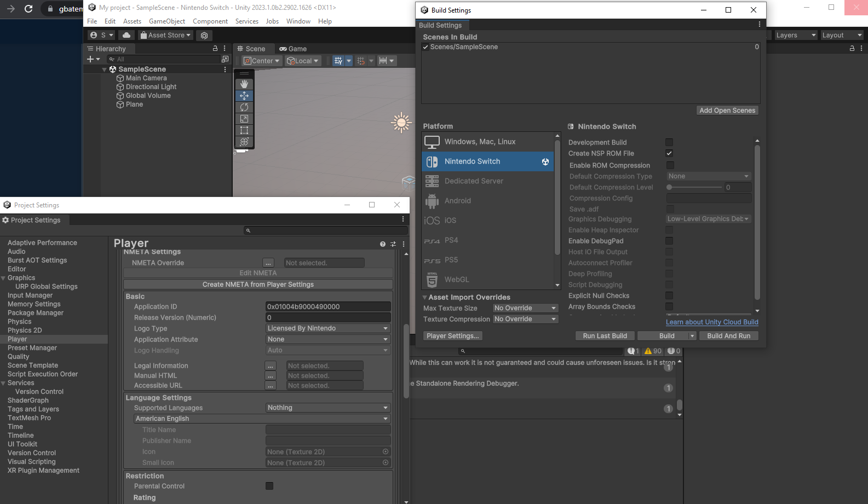Select the Hand view tool in Scene
The image size is (868, 504).
pos(244,84)
